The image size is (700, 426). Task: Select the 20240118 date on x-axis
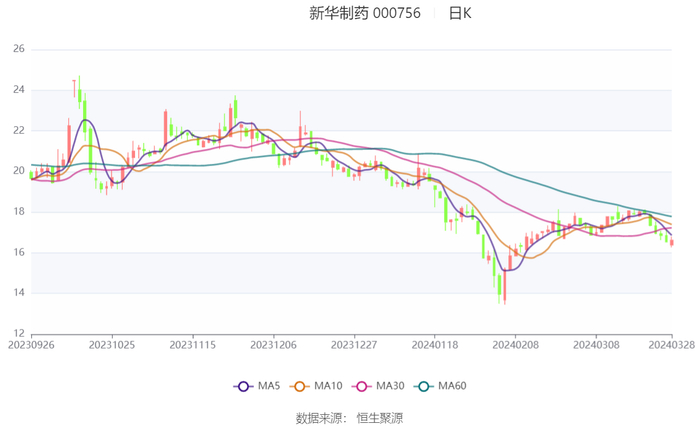pos(434,343)
